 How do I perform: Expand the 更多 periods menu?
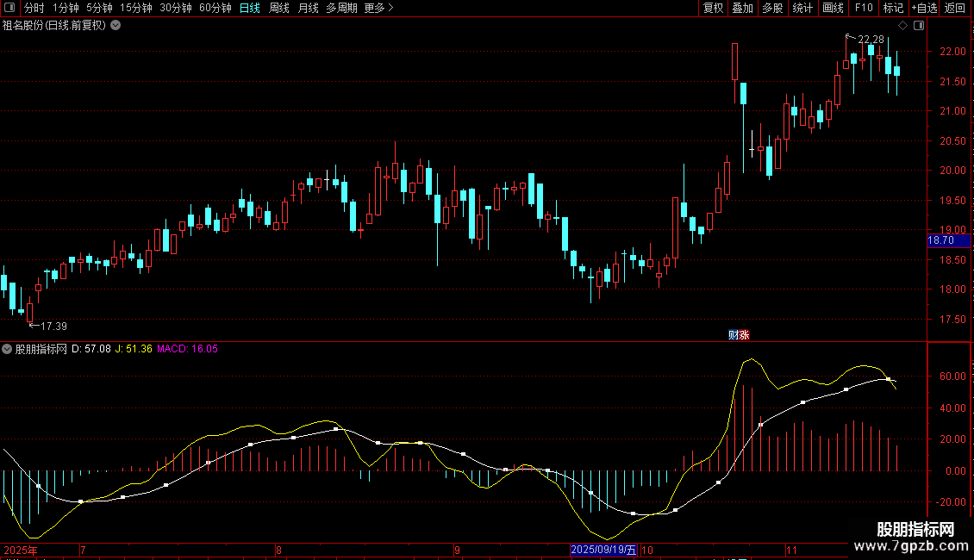tap(378, 8)
